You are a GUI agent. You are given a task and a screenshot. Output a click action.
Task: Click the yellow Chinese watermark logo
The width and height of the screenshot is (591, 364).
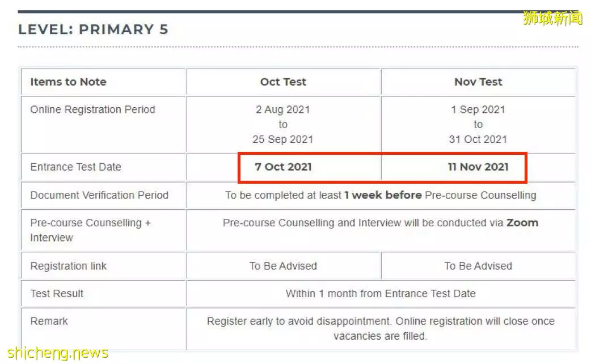pyautogui.click(x=552, y=18)
